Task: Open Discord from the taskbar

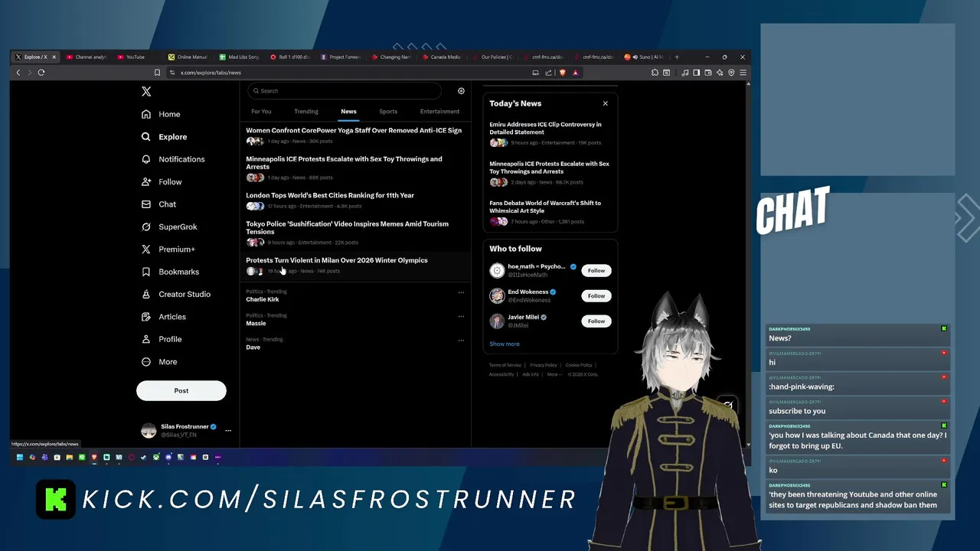Action: click(168, 458)
